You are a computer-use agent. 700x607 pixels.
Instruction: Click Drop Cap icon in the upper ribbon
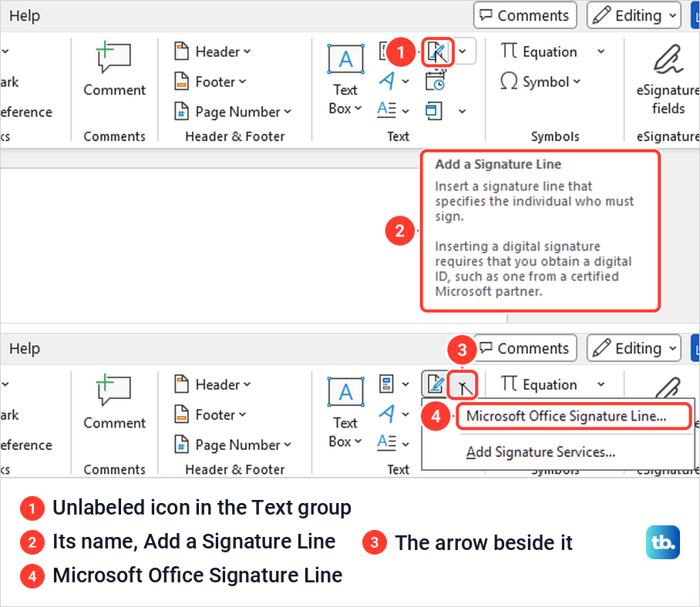(386, 109)
